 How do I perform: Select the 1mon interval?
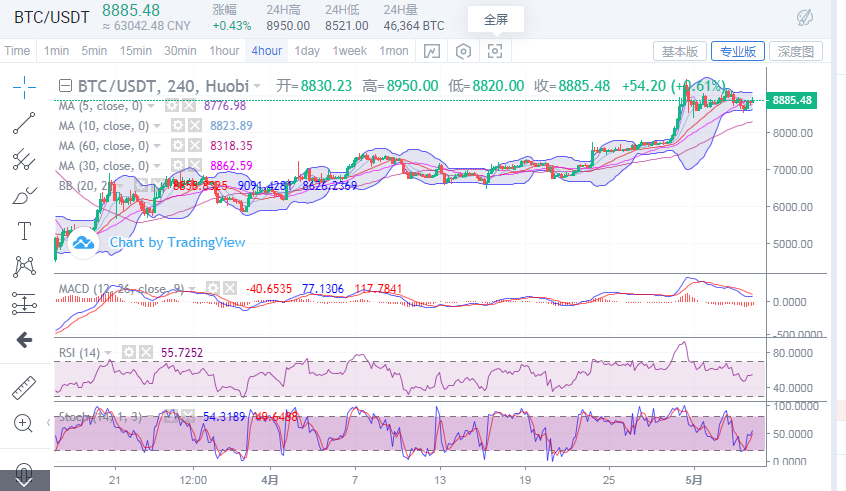point(394,51)
